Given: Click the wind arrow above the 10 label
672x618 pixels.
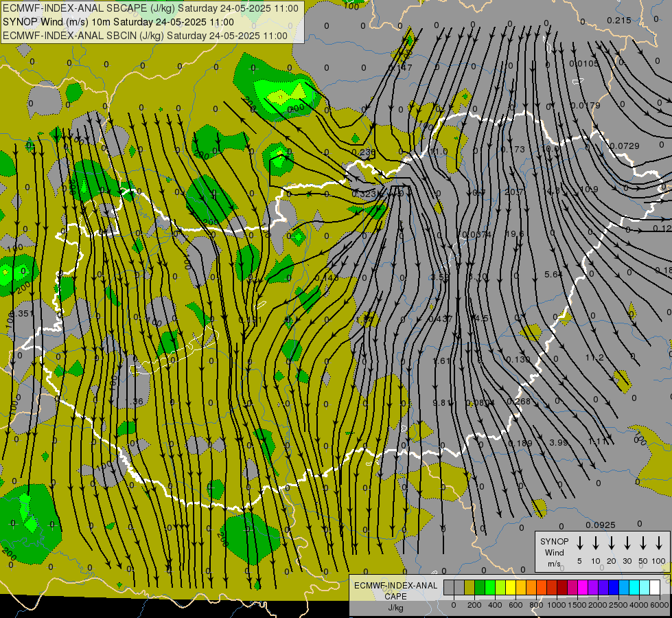Looking at the screenshot, I should [x=596, y=542].
